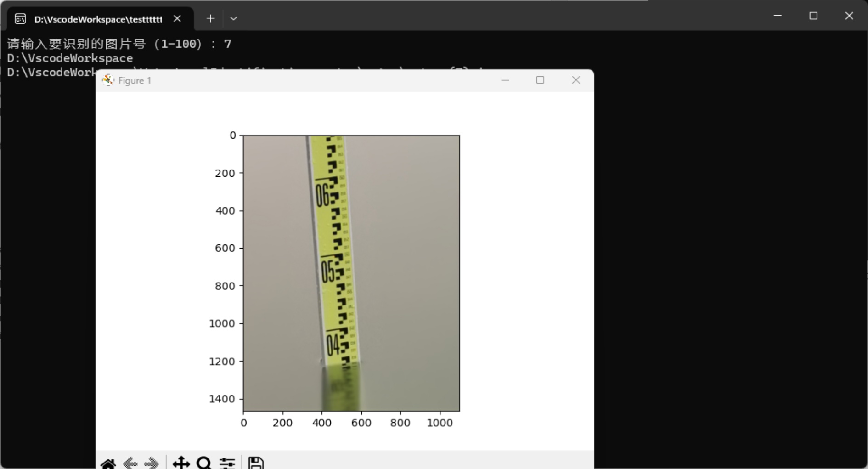Viewport: 868px width, 469px height.
Task: Click the 05 mark on the gauge image
Action: [x=328, y=272]
